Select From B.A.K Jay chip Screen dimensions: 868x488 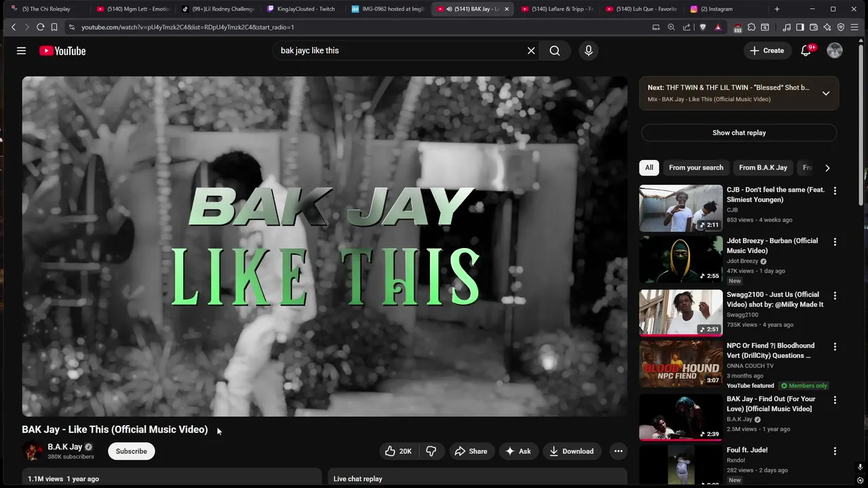pyautogui.click(x=763, y=168)
